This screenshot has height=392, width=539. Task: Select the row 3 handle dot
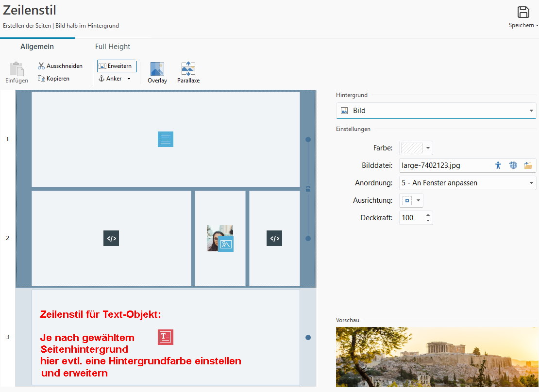coord(308,337)
